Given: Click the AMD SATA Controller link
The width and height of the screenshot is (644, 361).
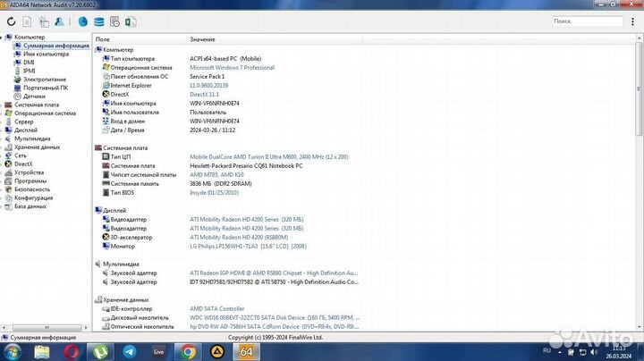Looking at the screenshot, I should 216,308.
